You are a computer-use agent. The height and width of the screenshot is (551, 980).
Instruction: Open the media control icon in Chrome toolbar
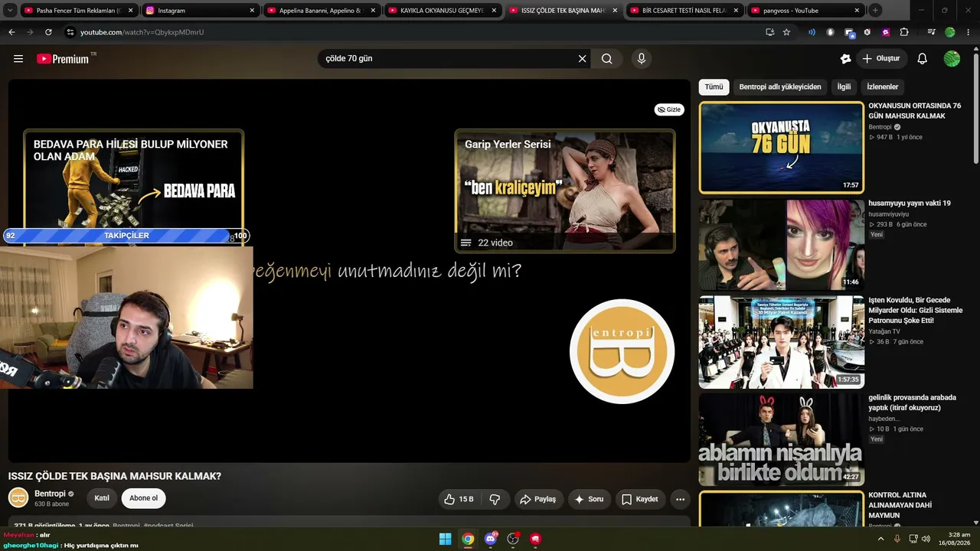click(x=931, y=32)
